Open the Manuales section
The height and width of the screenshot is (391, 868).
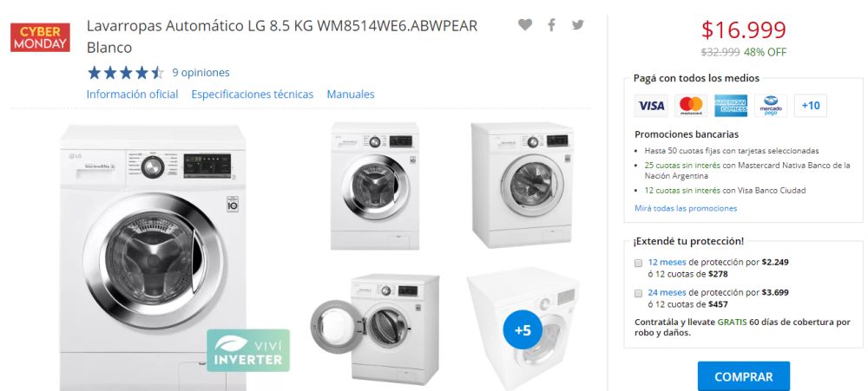[x=351, y=94]
